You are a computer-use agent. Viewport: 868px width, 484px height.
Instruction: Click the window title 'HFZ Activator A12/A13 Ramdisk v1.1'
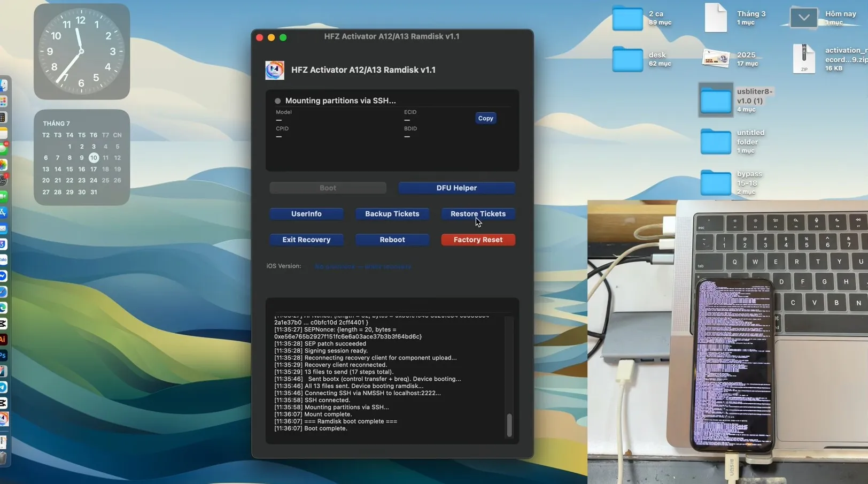point(392,36)
